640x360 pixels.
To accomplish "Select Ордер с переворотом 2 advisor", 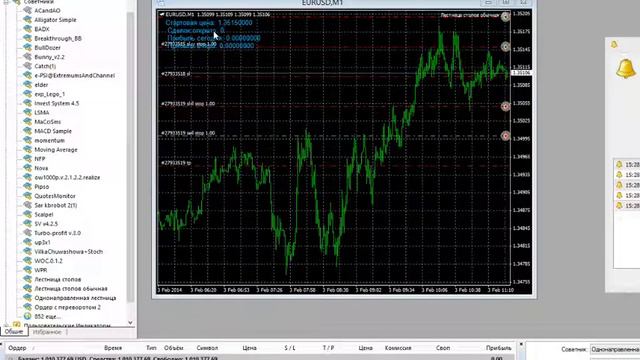I will [x=67, y=307].
